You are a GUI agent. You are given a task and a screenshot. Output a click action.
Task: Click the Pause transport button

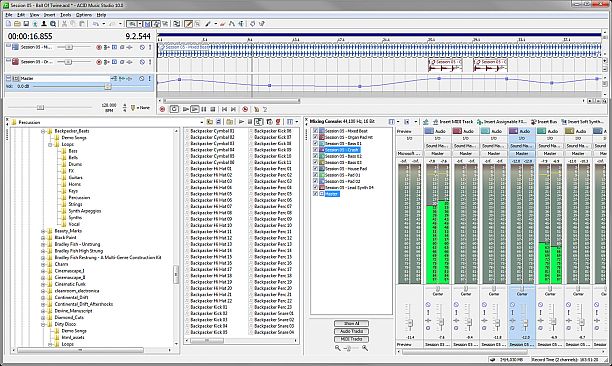pos(204,109)
